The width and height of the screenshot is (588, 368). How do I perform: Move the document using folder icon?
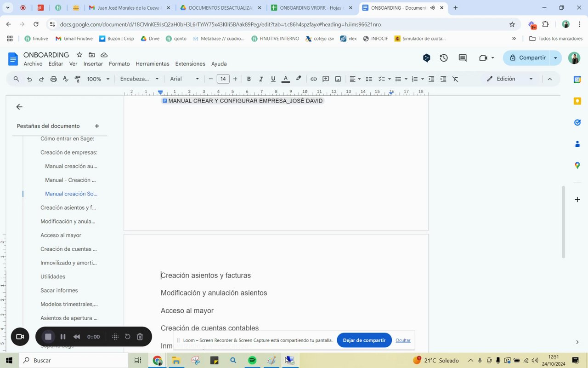[92, 55]
